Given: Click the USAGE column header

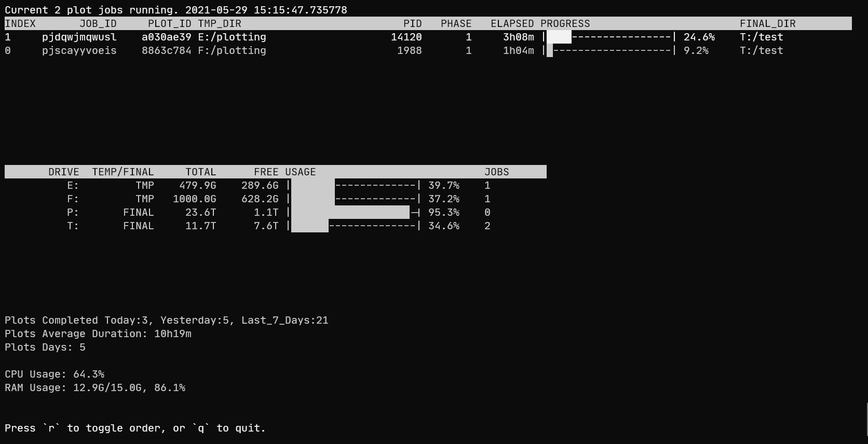Looking at the screenshot, I should pyautogui.click(x=301, y=172).
